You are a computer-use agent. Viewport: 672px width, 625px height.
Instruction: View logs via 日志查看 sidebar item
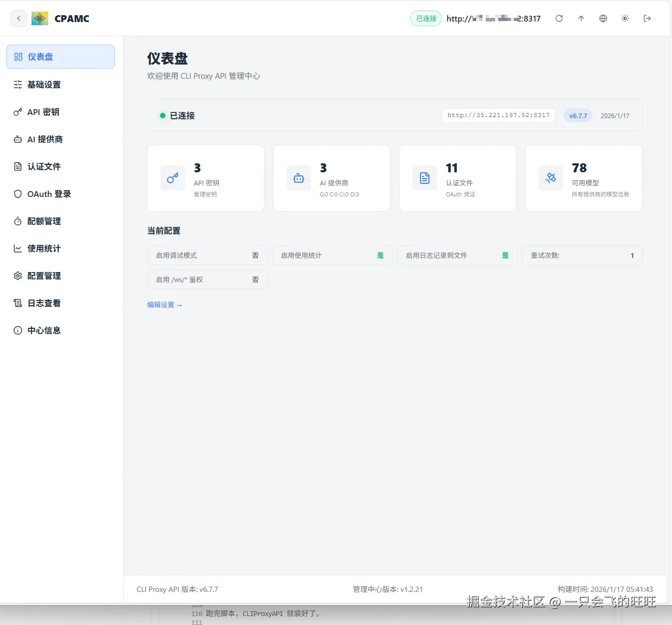coord(60,303)
